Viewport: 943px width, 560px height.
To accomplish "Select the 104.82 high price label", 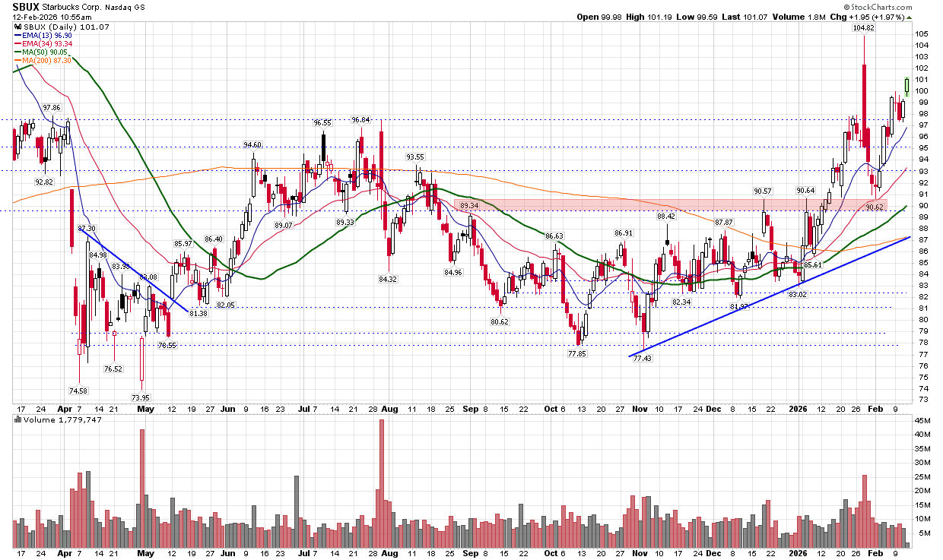I will [863, 28].
